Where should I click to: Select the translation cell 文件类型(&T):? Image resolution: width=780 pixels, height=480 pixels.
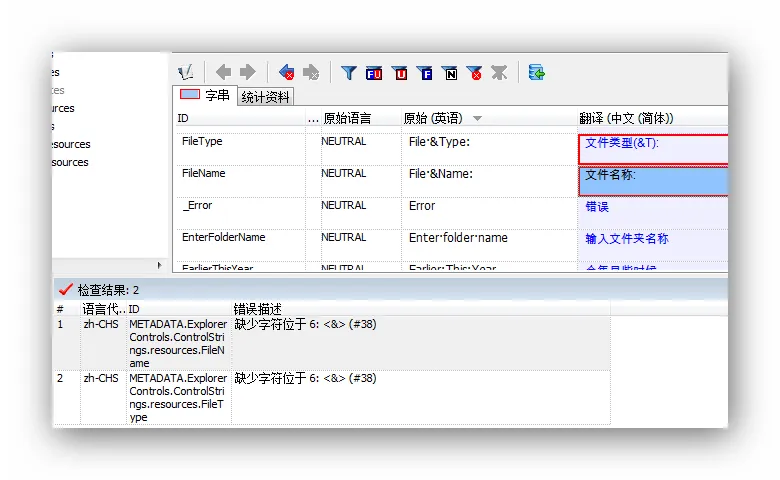(x=650, y=146)
